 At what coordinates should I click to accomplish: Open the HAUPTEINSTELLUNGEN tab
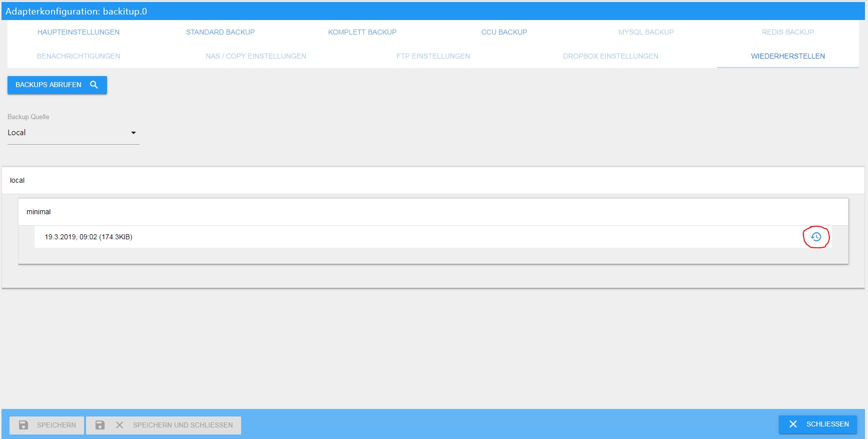[79, 32]
